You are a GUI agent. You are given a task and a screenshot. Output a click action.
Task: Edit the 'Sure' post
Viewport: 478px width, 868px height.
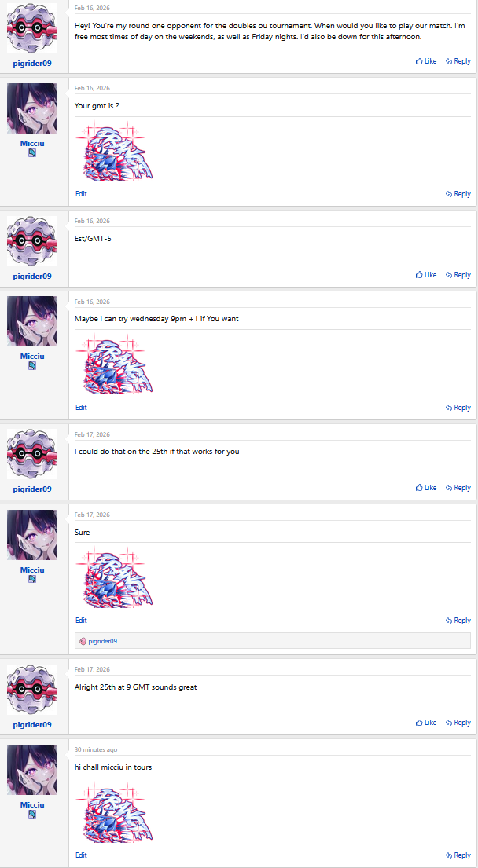coord(81,621)
